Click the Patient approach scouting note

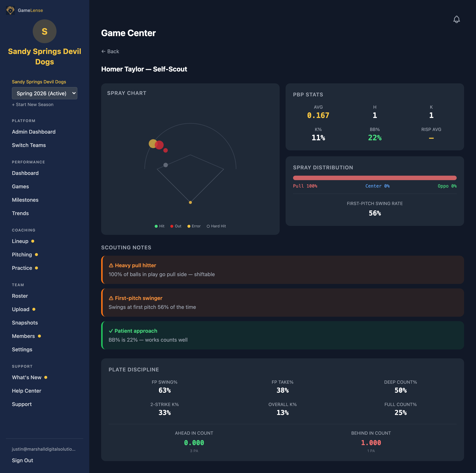(283, 335)
